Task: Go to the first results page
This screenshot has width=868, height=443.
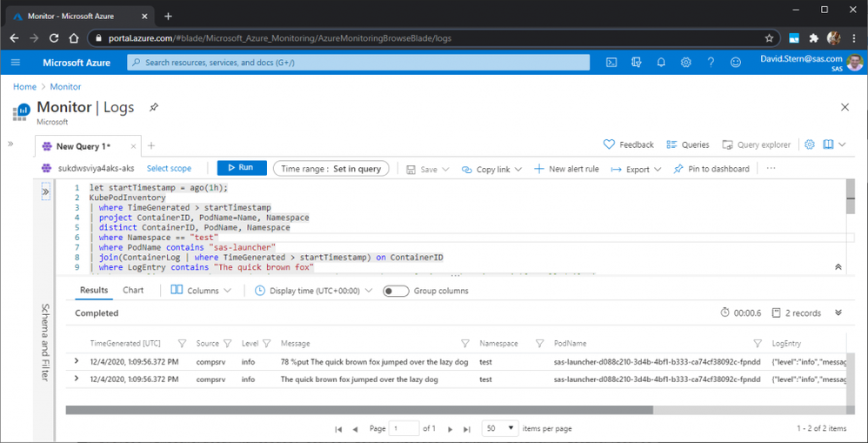Action: point(338,428)
